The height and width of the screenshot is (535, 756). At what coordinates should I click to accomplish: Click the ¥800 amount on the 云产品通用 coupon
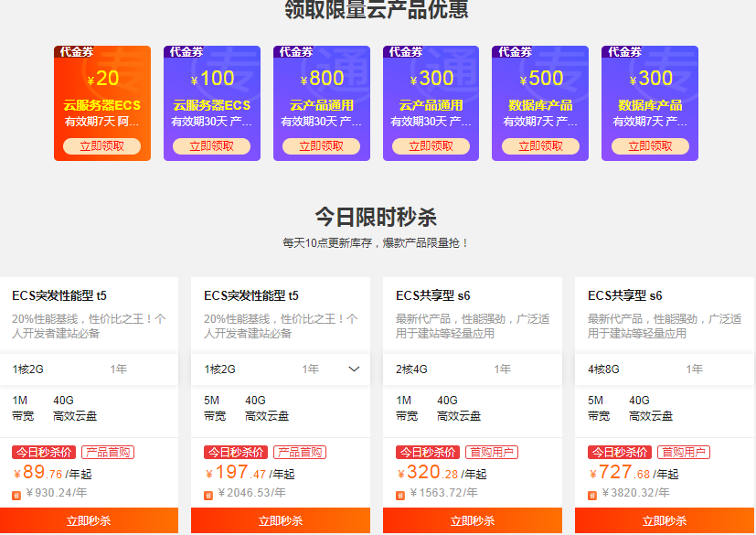point(322,78)
